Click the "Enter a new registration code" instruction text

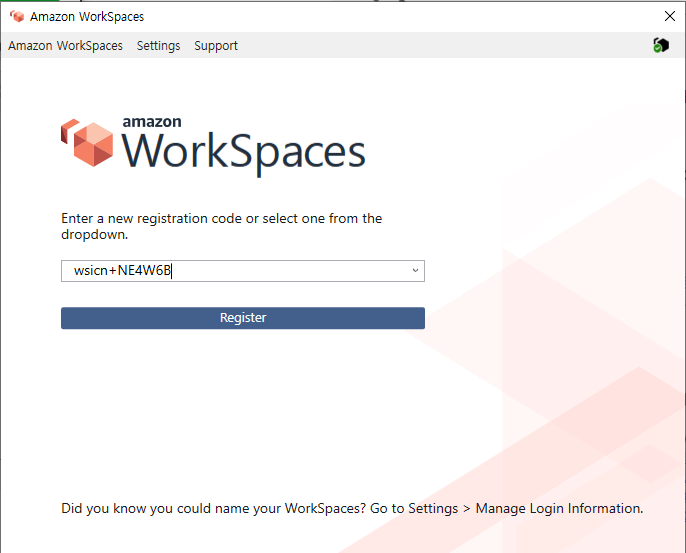pos(221,226)
